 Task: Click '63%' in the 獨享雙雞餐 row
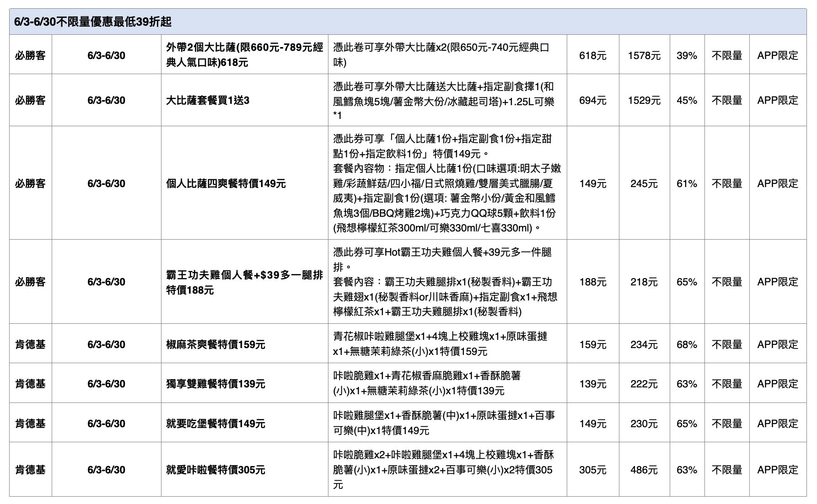pos(687,384)
